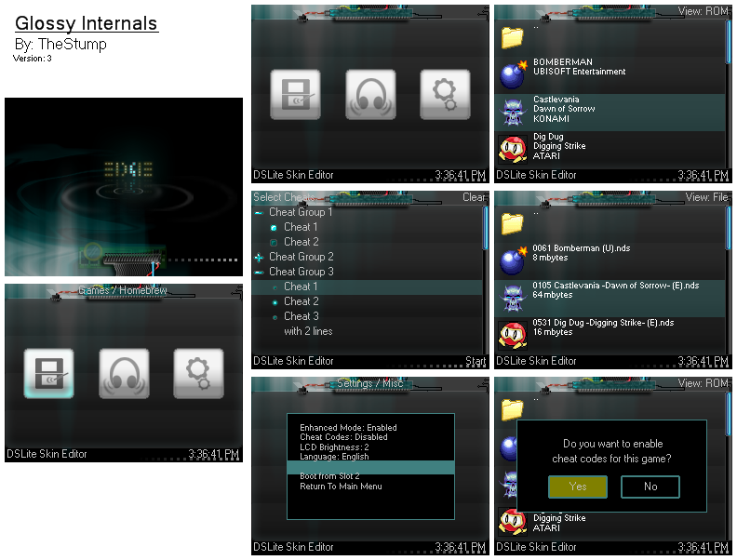Select the Dig Dug Digging Strike ATARI entry in top ROM list

559,146
